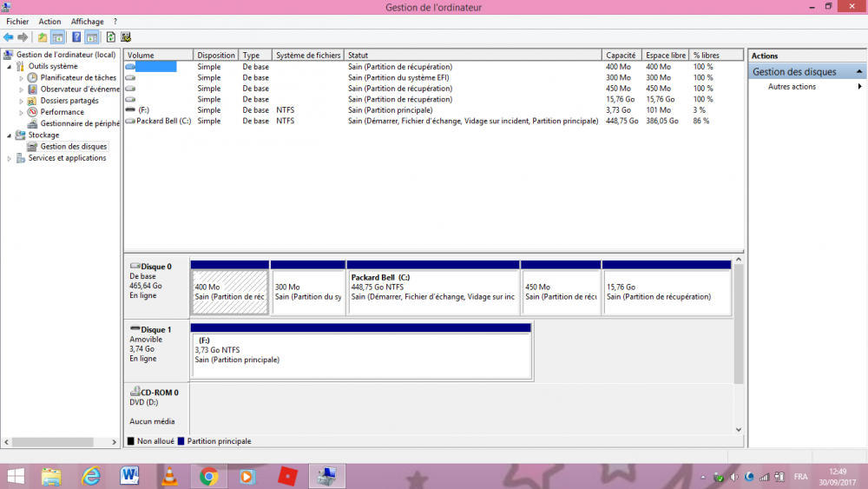Screen dimensions: 868x489
Task: Click the Autres actions link
Action: (x=792, y=86)
